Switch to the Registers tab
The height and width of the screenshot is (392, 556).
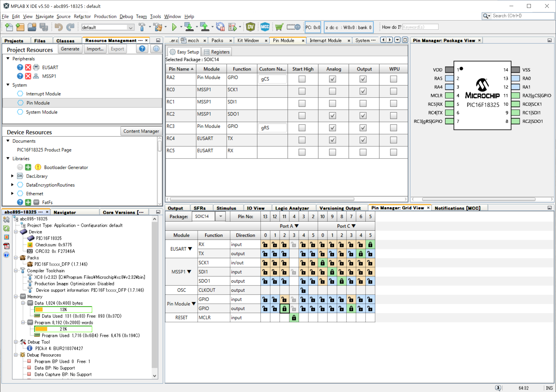pos(217,52)
